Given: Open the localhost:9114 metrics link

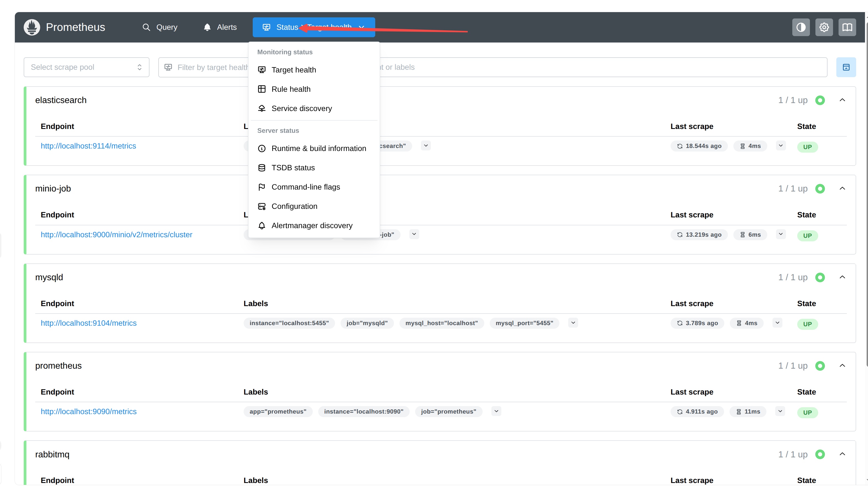Looking at the screenshot, I should 88,146.
